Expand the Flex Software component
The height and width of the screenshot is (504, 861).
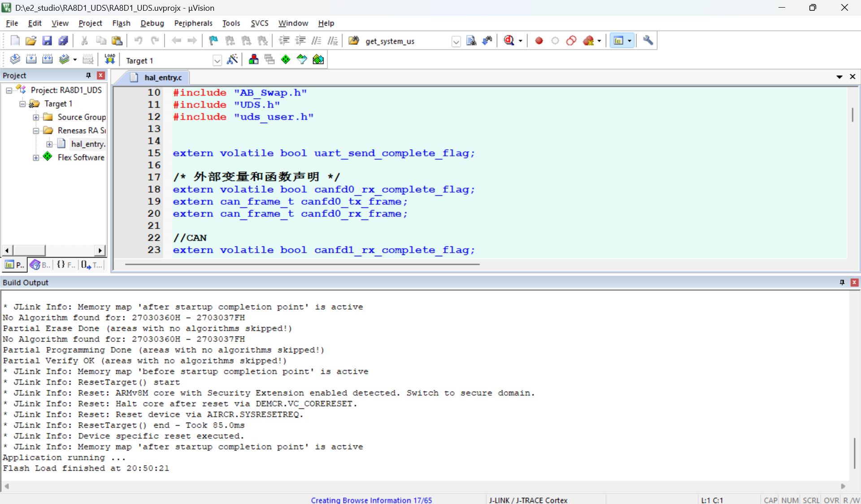click(36, 158)
